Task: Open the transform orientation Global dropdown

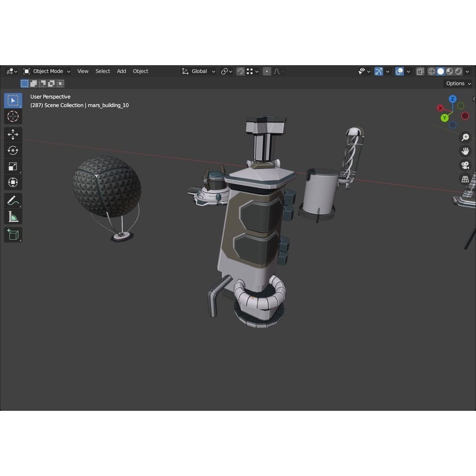Action: point(198,71)
